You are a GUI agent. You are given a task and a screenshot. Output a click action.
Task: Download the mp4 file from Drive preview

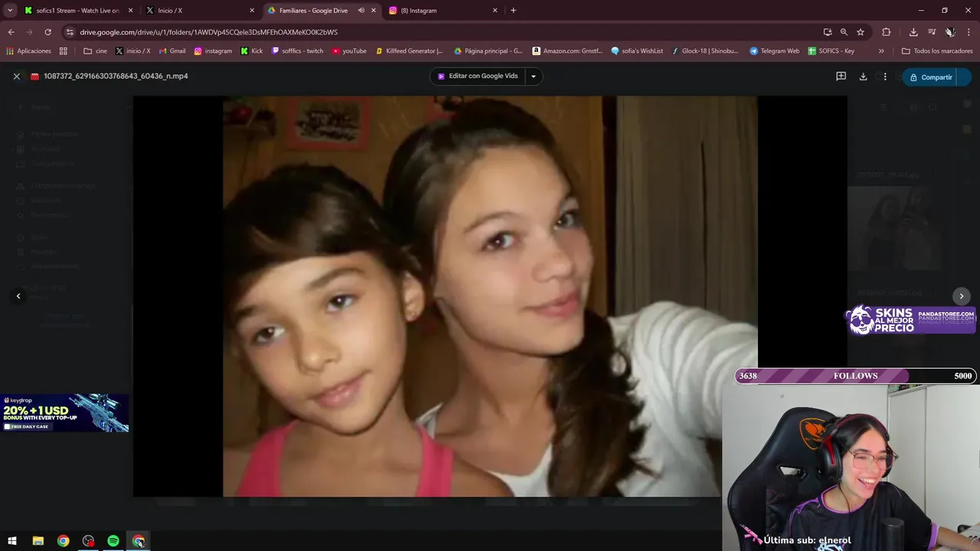pos(863,77)
